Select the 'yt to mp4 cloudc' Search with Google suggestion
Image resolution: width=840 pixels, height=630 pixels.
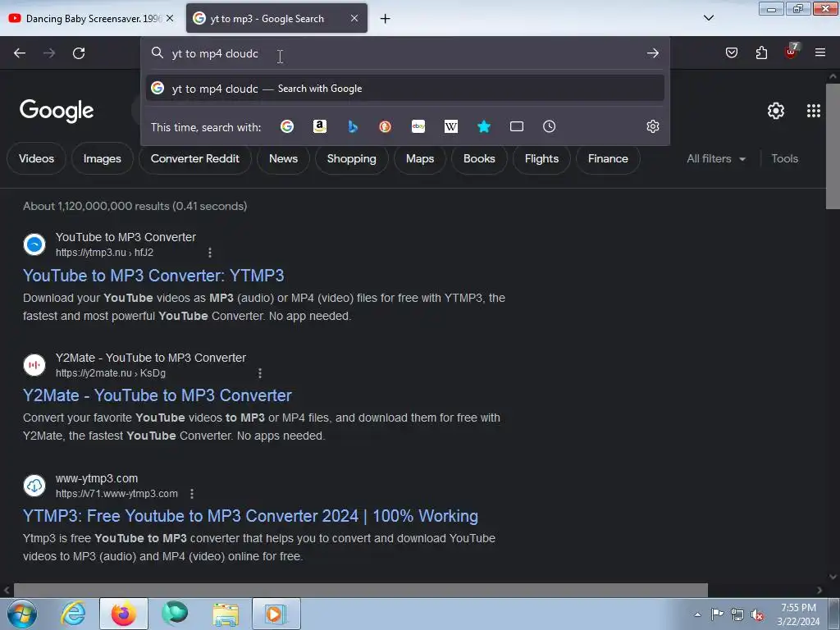point(405,89)
